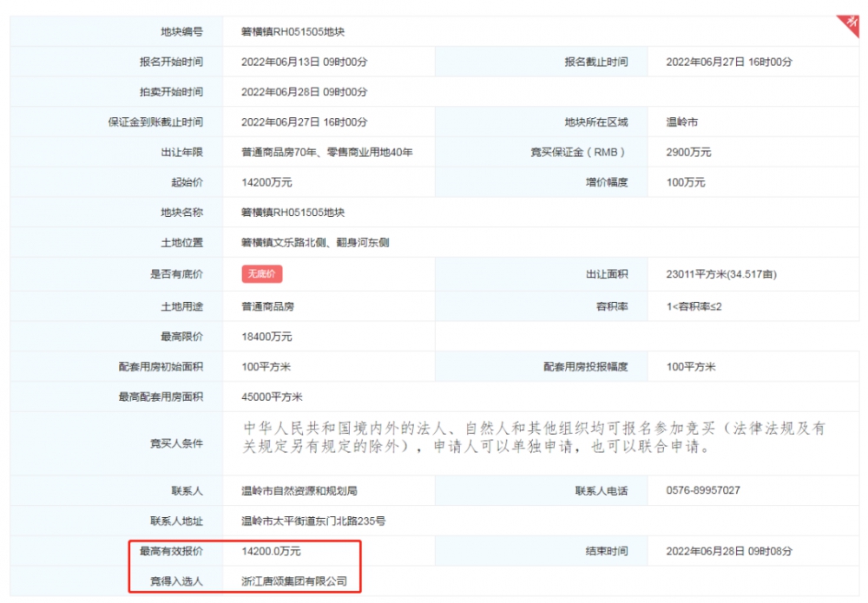Click the 配套用房初始面积 label
The image size is (868, 603).
tap(161, 367)
